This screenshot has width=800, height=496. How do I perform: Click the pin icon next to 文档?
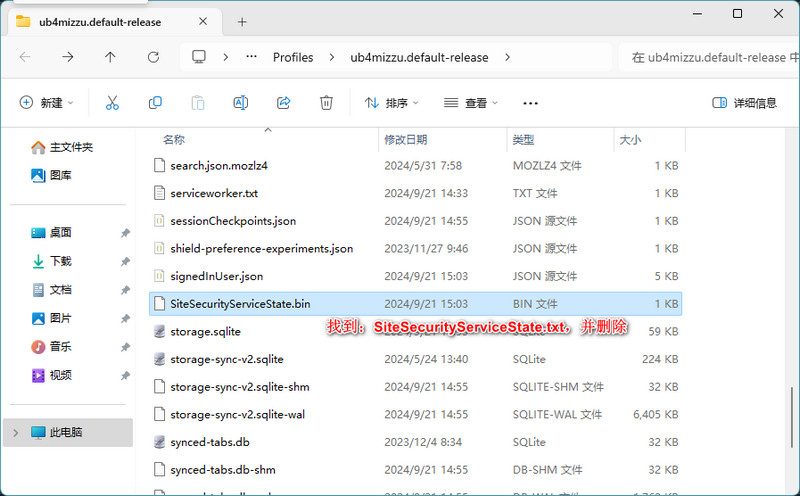click(x=125, y=290)
